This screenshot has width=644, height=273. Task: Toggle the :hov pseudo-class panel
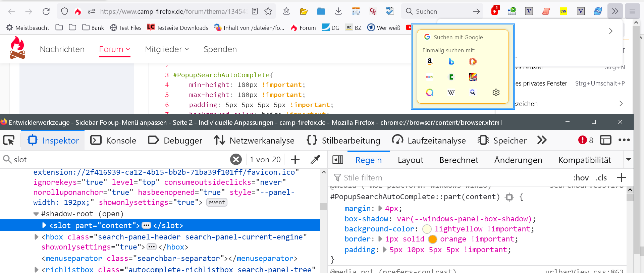pos(581,178)
